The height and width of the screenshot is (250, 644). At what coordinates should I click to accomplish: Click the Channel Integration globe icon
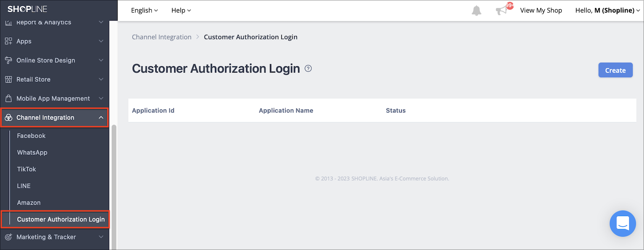click(9, 117)
